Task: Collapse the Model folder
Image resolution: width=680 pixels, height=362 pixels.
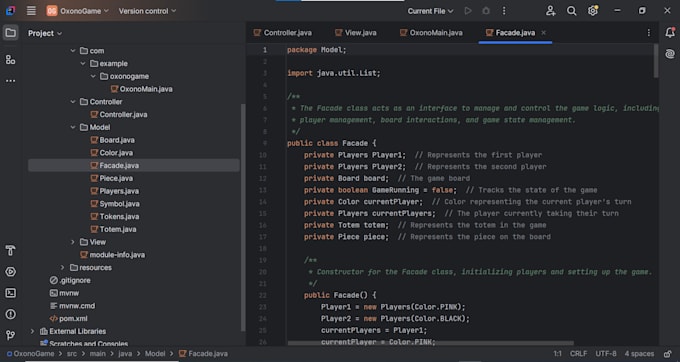Action: [73, 127]
